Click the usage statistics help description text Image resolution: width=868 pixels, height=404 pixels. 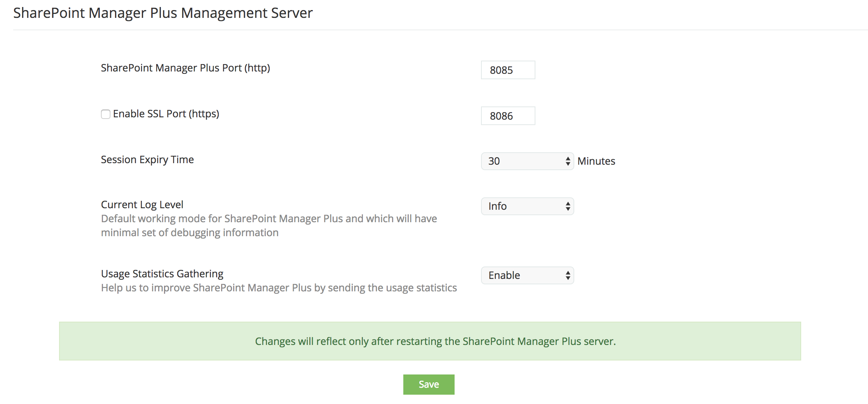click(x=279, y=288)
